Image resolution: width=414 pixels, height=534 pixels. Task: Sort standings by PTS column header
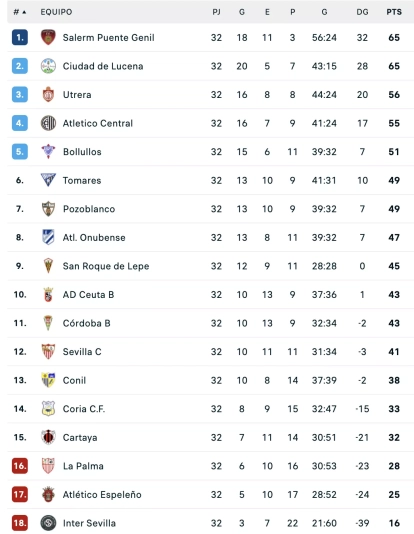[x=394, y=12]
